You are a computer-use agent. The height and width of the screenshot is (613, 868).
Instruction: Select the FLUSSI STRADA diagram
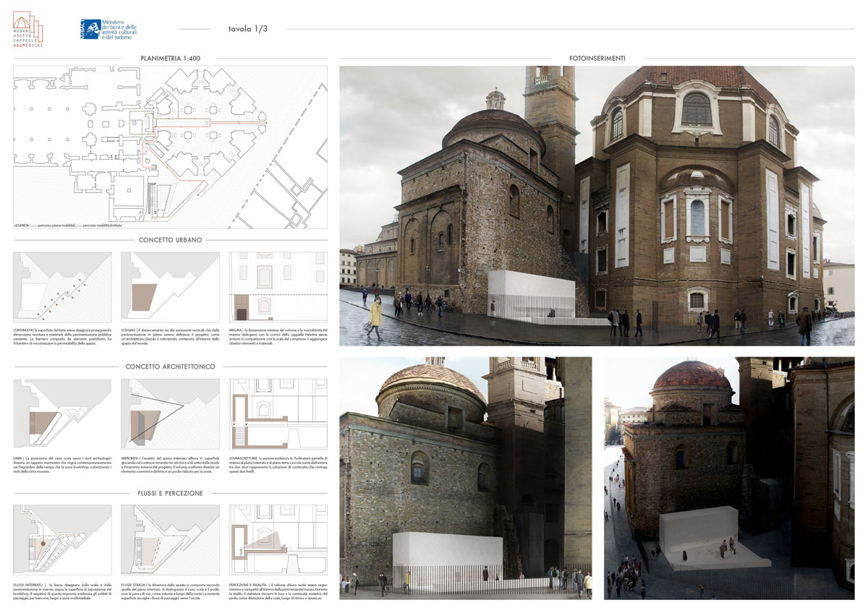tap(170, 540)
